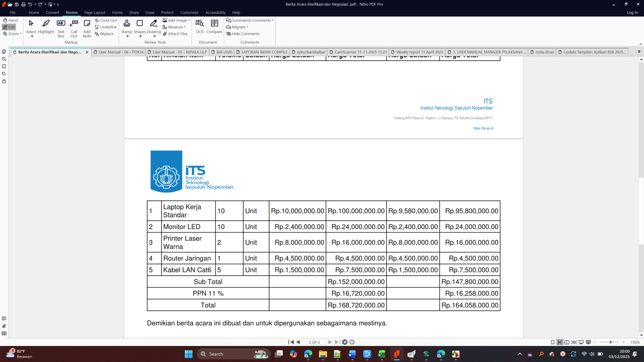The height and width of the screenshot is (362, 644).
Task: Enable Edit mode in toolbar
Action: 9,27
